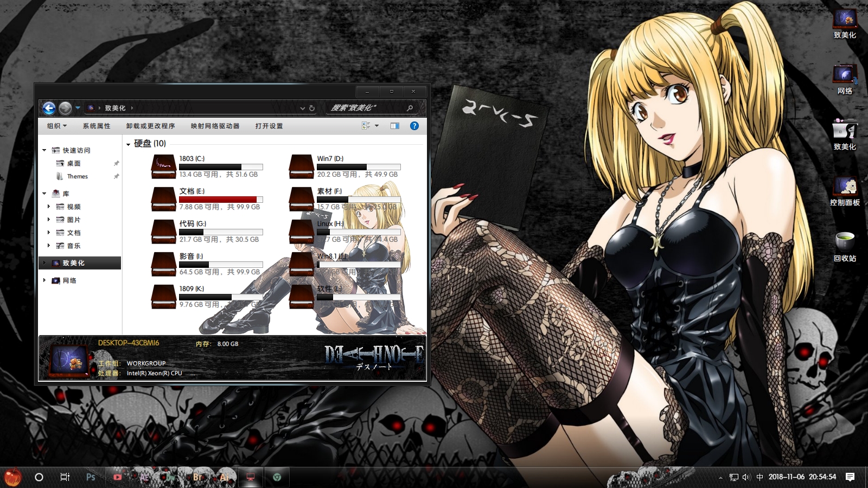Screen dimensions: 868x488
Task: Click the volume speaker tray icon
Action: coord(746,477)
